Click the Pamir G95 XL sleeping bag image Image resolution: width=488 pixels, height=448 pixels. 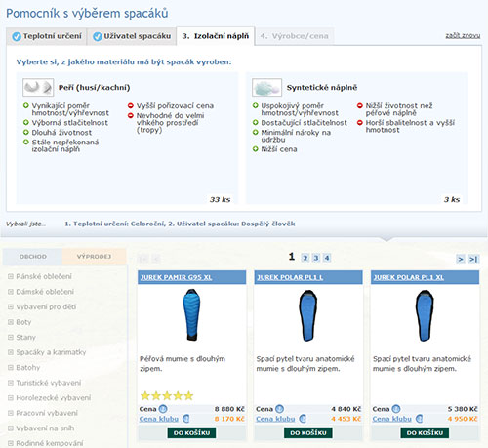(x=191, y=314)
